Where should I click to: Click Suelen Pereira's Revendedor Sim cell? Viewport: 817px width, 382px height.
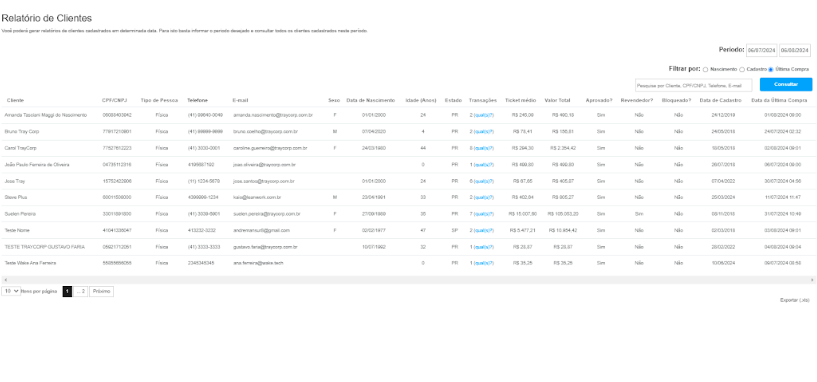click(x=639, y=214)
